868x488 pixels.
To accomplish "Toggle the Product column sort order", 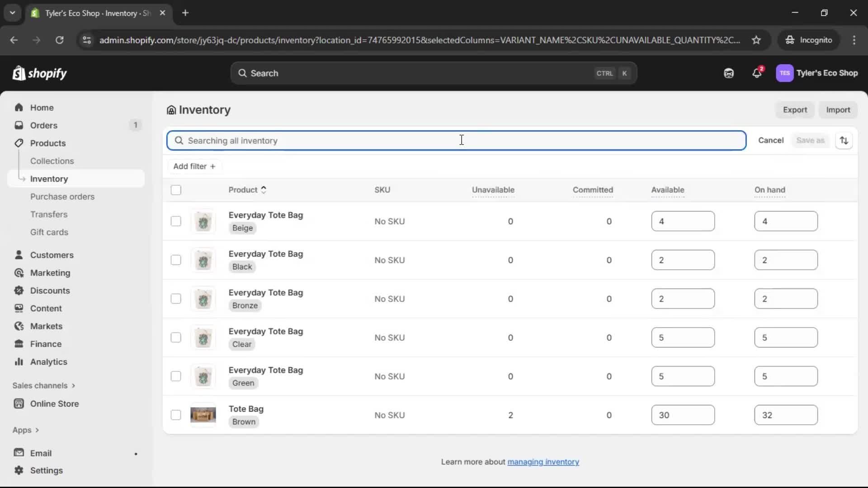I will pos(264,190).
